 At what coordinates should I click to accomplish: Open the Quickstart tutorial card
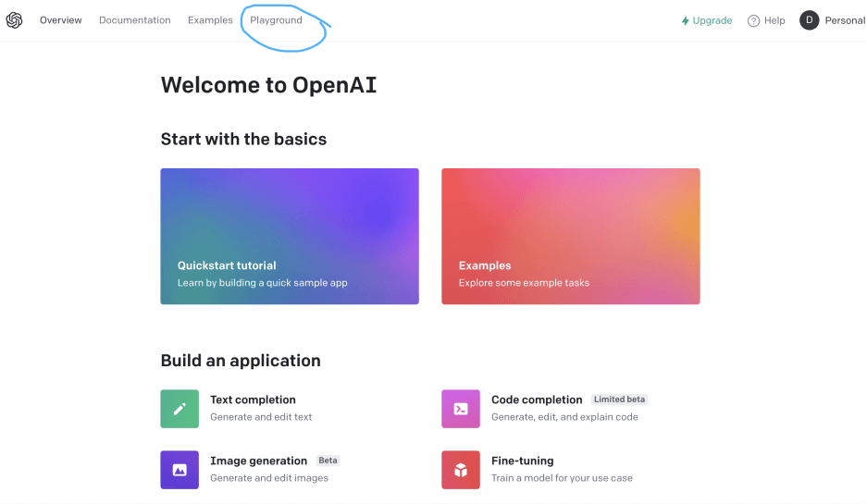[290, 236]
